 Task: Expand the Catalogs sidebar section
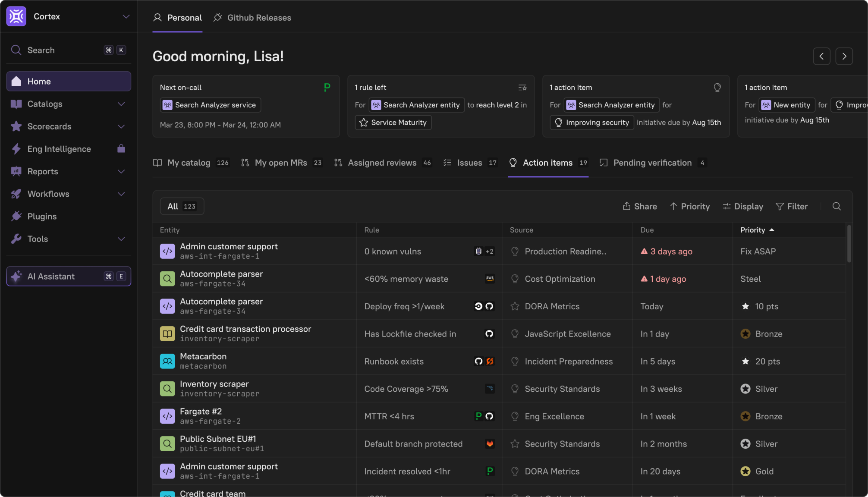click(x=121, y=104)
